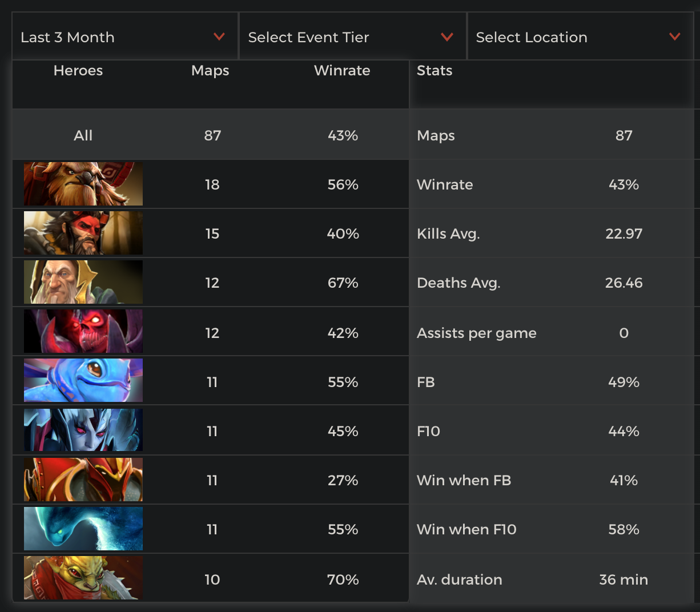Select the Morphling hero portrait
The width and height of the screenshot is (700, 612).
83,529
